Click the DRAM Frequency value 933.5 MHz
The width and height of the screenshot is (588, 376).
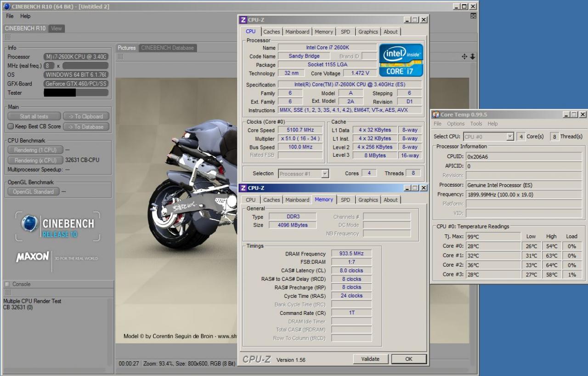click(352, 254)
